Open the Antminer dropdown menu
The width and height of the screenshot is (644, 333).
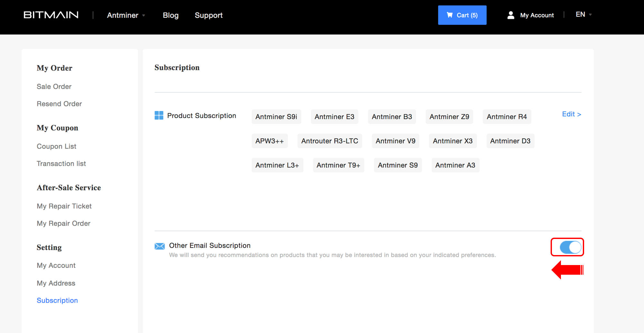[x=126, y=15]
